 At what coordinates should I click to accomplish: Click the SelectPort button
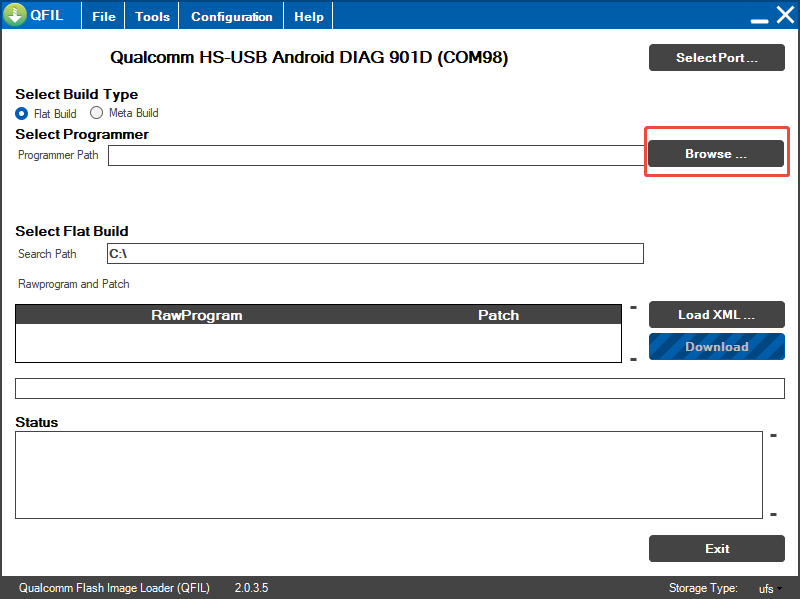click(x=716, y=58)
